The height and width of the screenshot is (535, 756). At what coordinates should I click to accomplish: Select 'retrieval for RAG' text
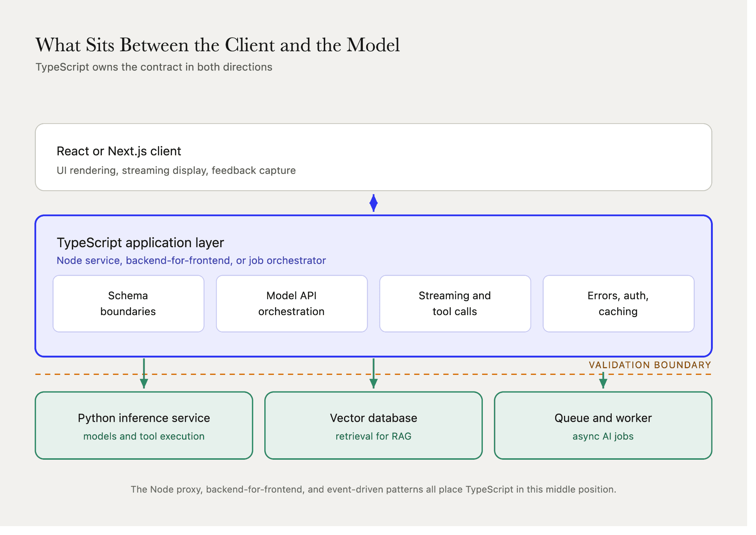374,436
